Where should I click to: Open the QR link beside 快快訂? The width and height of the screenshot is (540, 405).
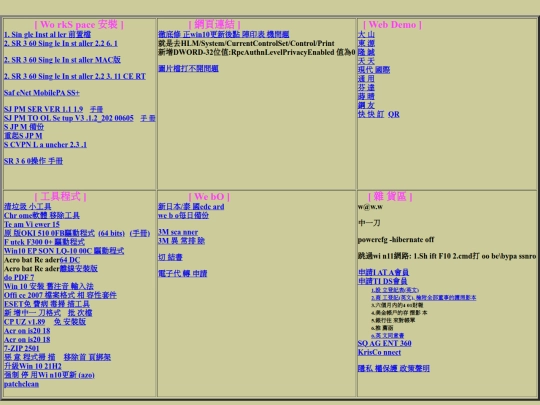(x=394, y=114)
